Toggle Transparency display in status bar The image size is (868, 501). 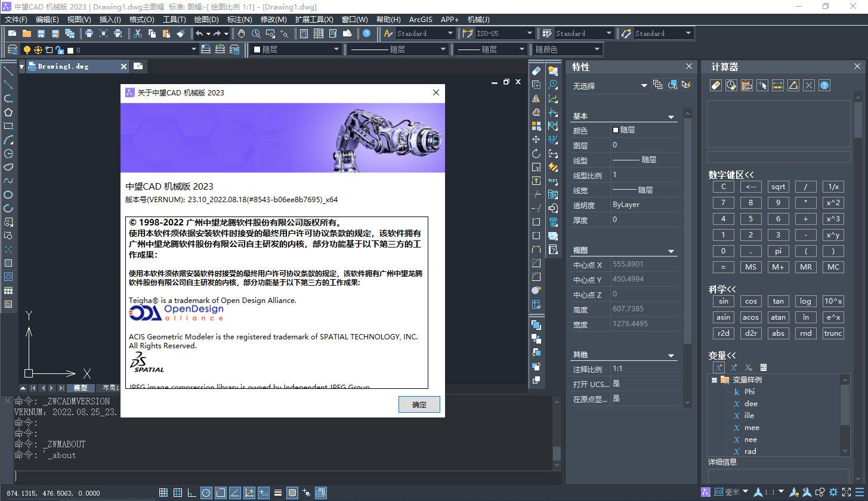[x=292, y=493]
